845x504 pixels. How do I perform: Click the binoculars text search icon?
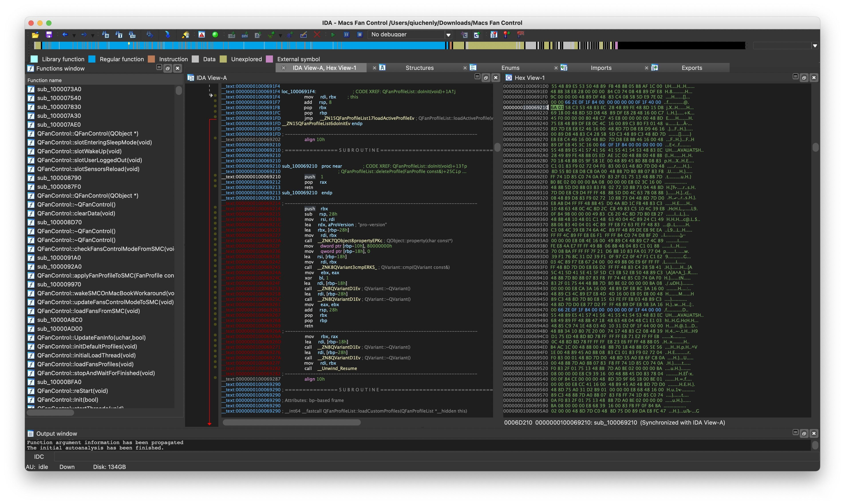[x=119, y=35]
